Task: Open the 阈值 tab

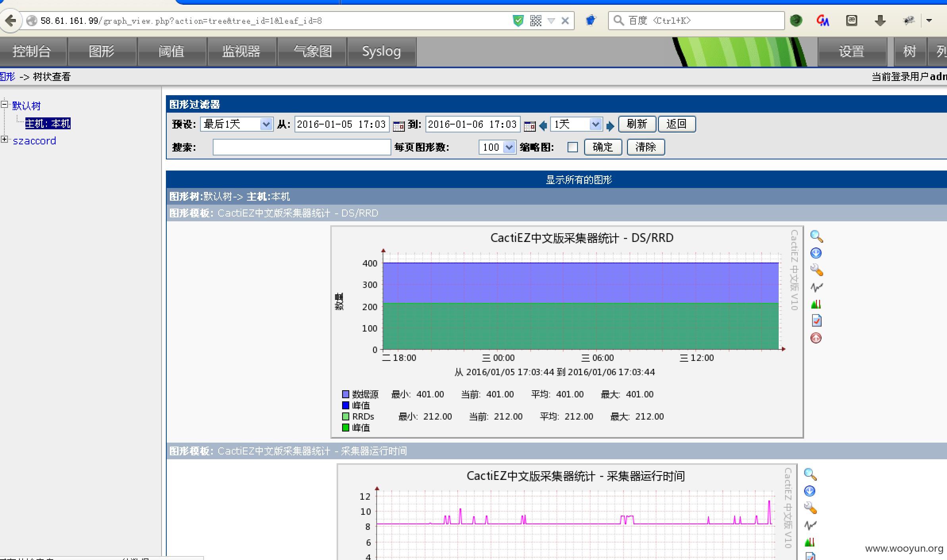Action: point(171,52)
